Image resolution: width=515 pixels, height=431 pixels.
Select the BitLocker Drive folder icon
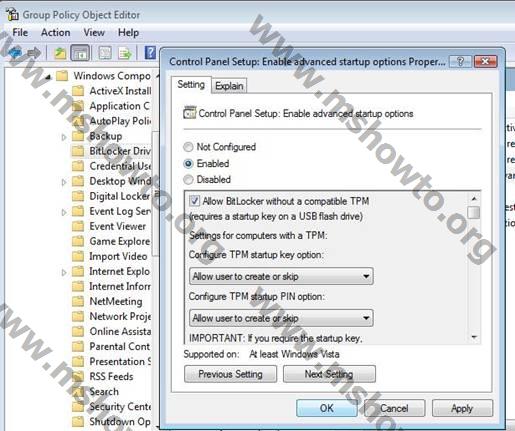78,151
